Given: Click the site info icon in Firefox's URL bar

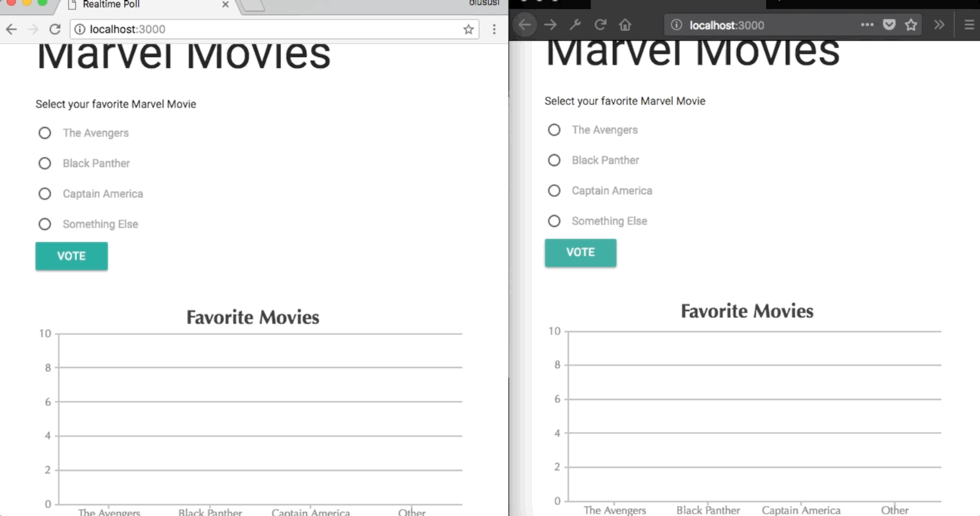Looking at the screenshot, I should coord(677,25).
